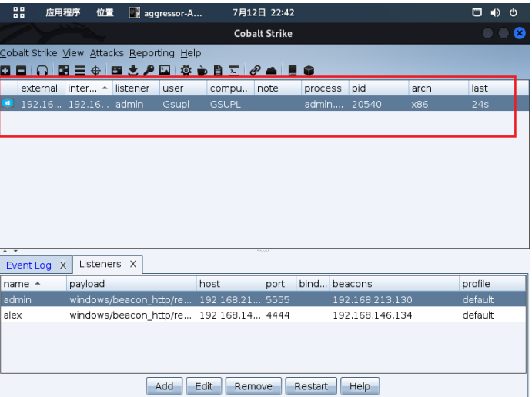
Task: Connect to a new team server (plus icon)
Action: (x=5, y=71)
